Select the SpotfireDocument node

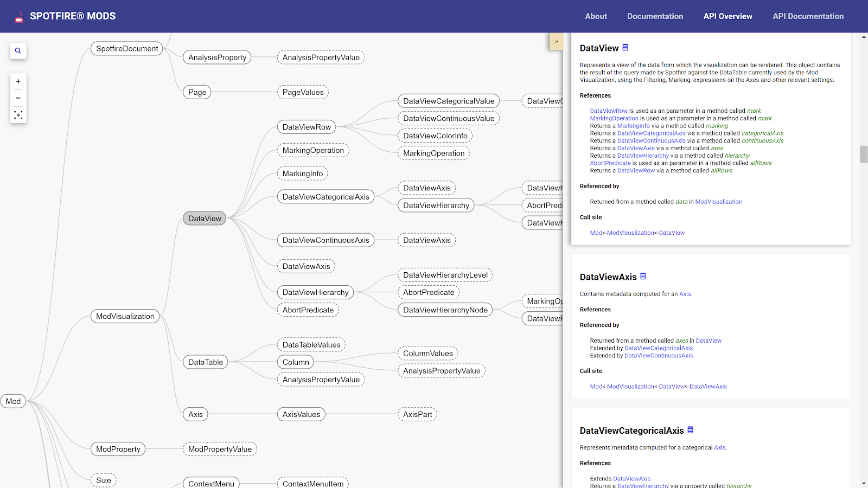[x=127, y=49]
